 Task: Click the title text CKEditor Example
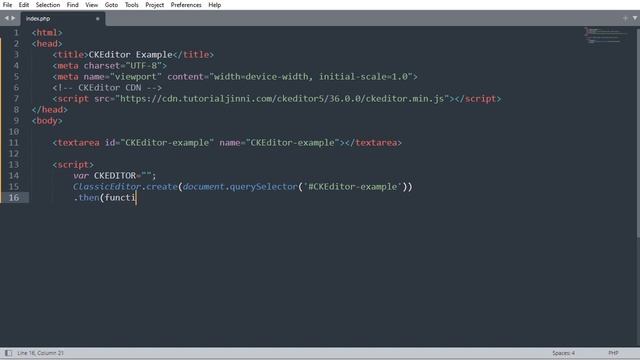point(131,55)
